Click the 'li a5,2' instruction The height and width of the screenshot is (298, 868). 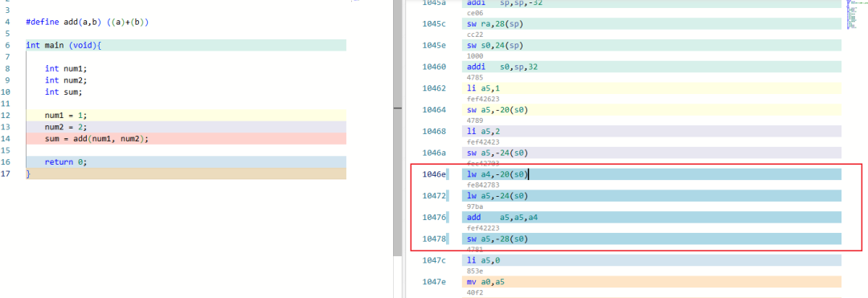point(652,132)
